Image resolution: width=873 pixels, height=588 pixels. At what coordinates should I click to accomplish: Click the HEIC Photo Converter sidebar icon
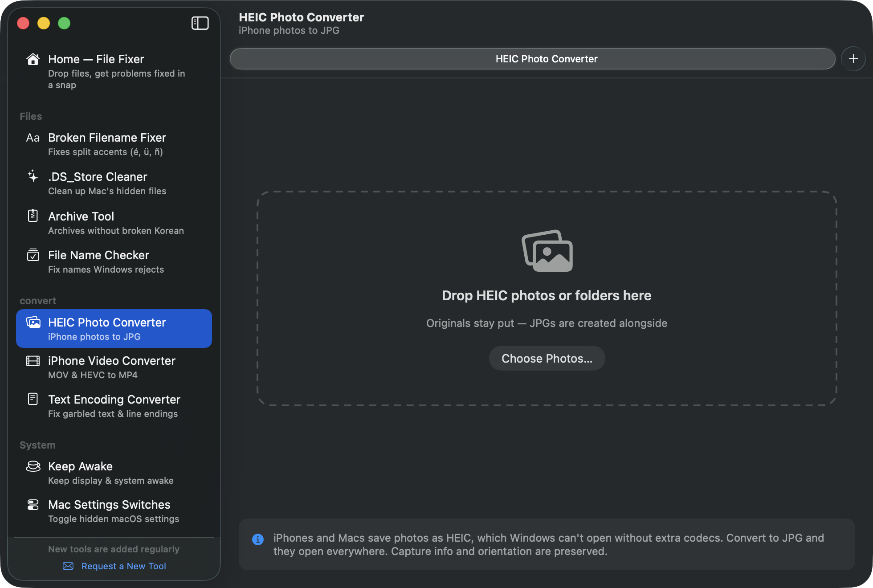click(33, 322)
